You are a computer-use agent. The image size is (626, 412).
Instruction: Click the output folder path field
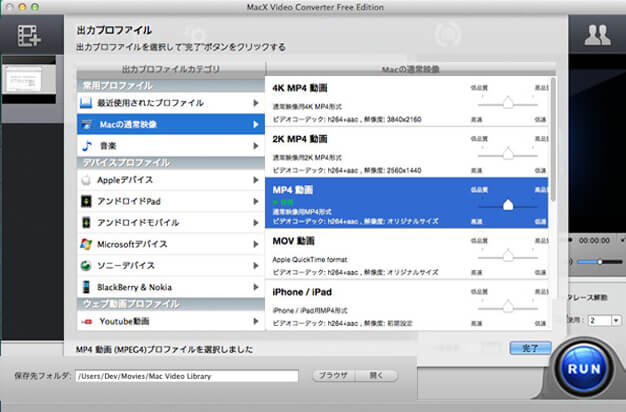tap(187, 376)
